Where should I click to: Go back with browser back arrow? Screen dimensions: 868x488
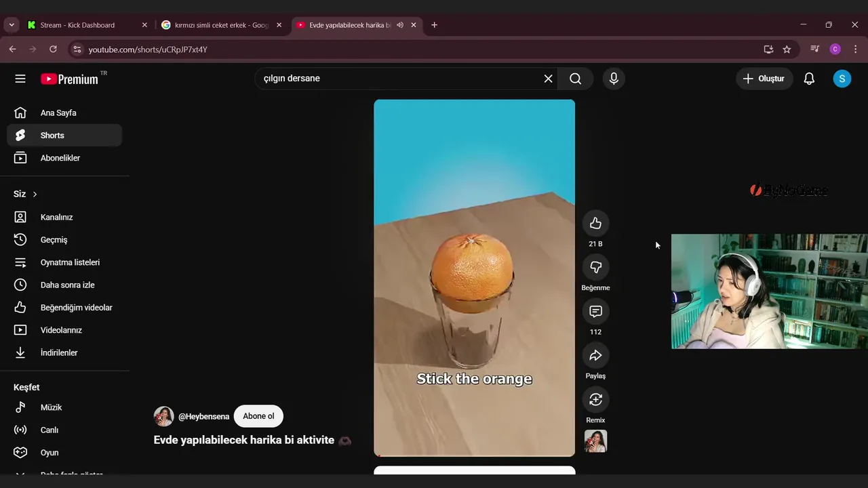click(12, 49)
